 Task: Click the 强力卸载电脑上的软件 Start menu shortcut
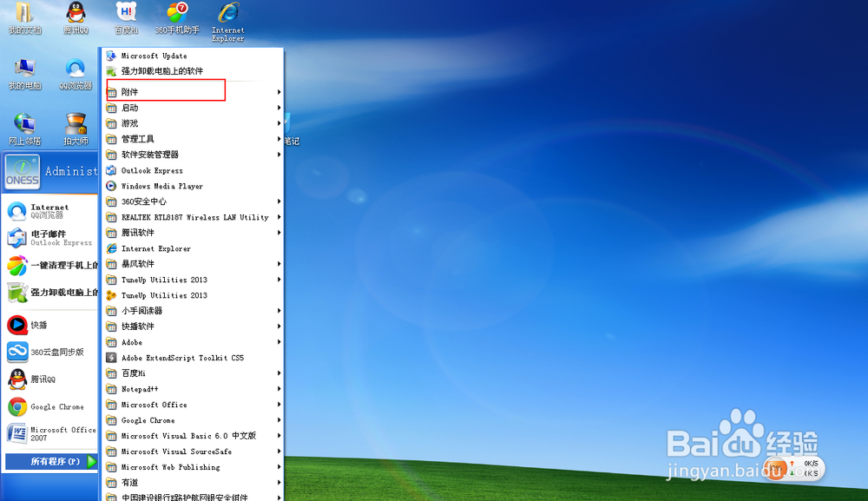point(51,293)
